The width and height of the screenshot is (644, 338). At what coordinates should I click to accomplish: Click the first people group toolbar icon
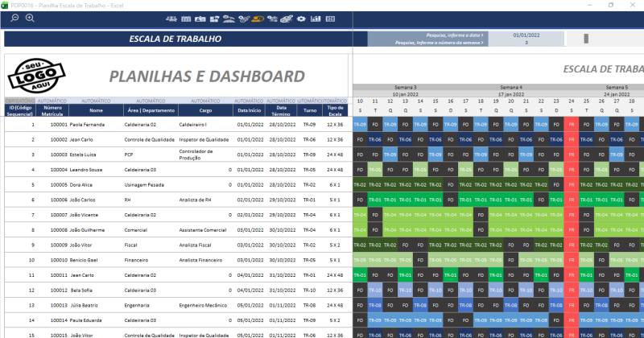[171, 18]
